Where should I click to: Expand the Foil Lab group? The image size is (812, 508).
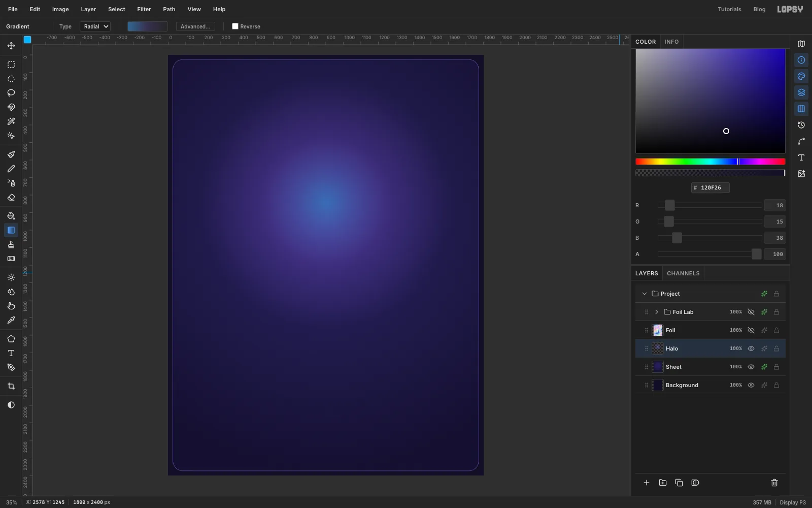[657, 312]
